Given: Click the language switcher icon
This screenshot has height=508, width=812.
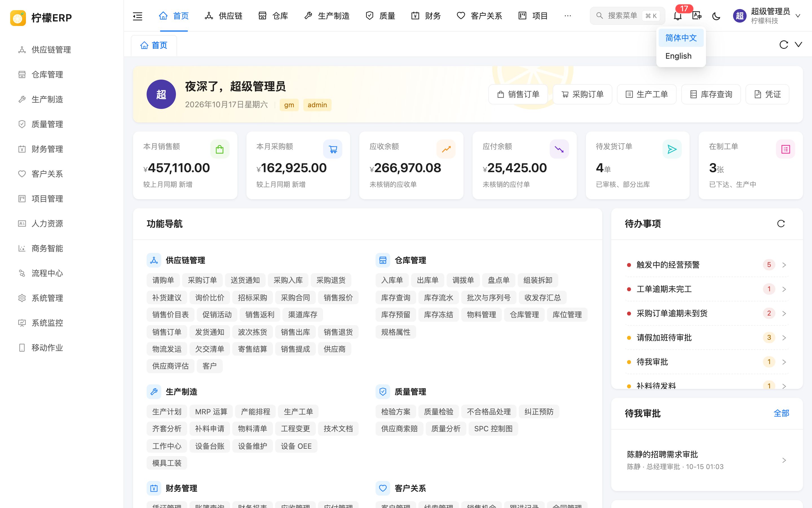Looking at the screenshot, I should click(697, 16).
